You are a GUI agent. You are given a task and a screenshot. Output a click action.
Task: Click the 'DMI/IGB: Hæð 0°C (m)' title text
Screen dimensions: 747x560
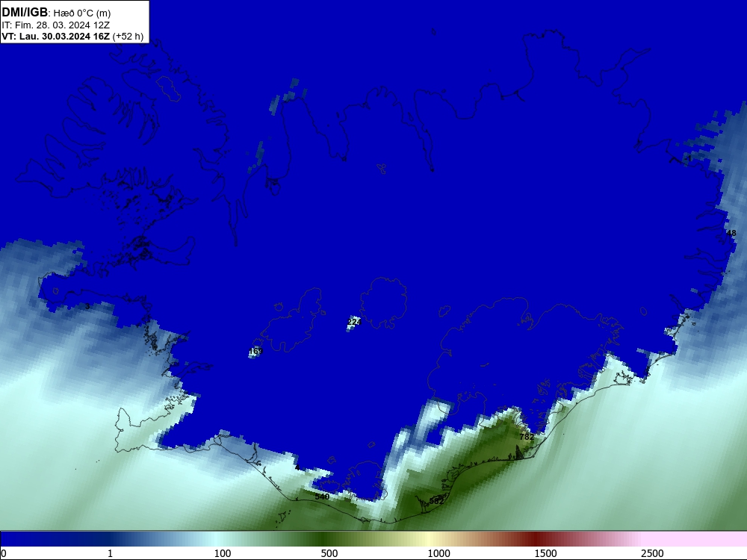point(56,13)
